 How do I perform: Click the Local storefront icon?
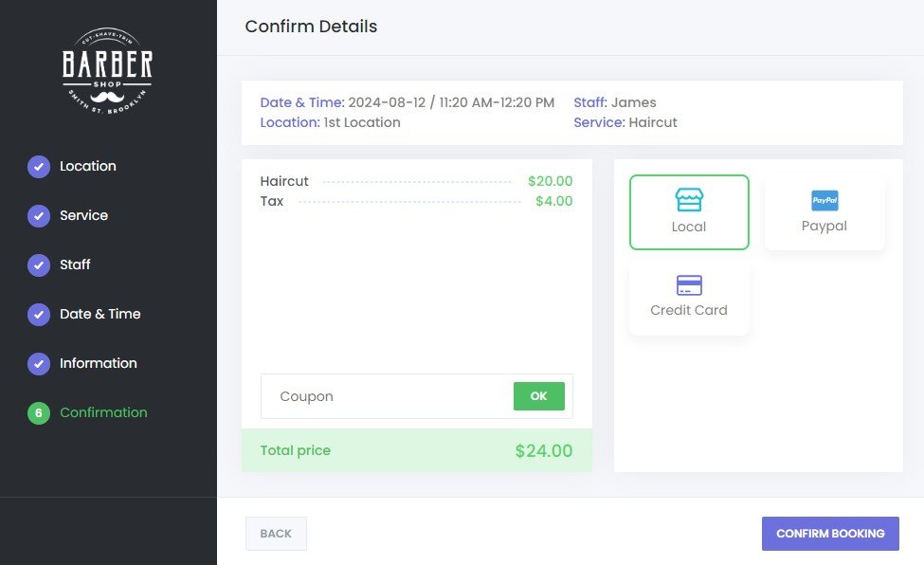pyautogui.click(x=689, y=200)
